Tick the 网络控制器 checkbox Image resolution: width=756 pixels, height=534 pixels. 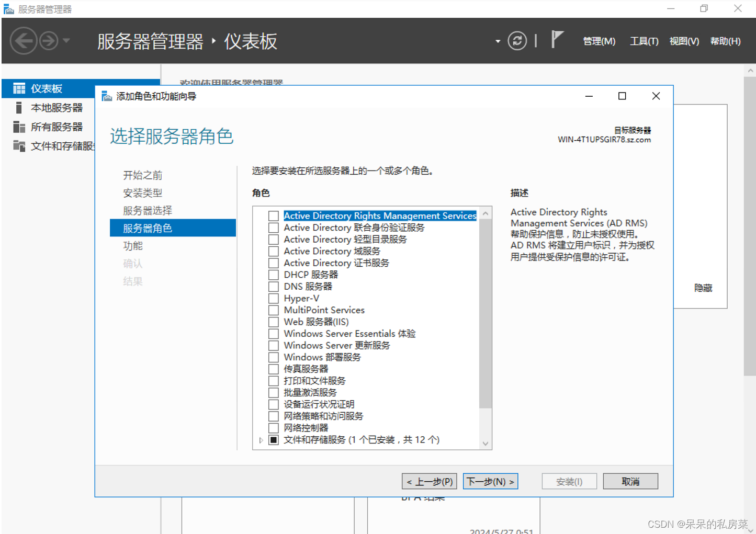pos(274,428)
